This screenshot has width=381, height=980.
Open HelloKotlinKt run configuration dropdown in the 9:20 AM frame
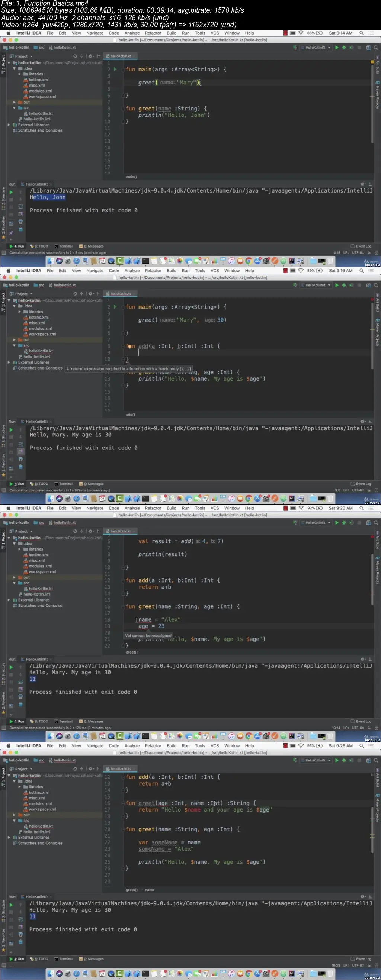pyautogui.click(x=316, y=523)
